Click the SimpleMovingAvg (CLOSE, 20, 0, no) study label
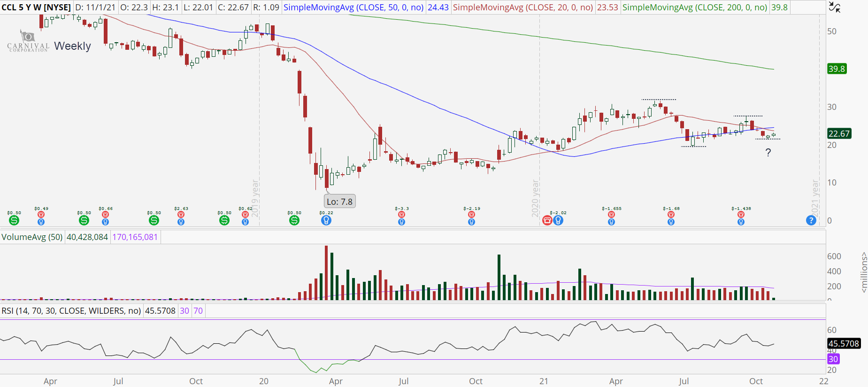Image resolution: width=868 pixels, height=387 pixels. coord(523,8)
